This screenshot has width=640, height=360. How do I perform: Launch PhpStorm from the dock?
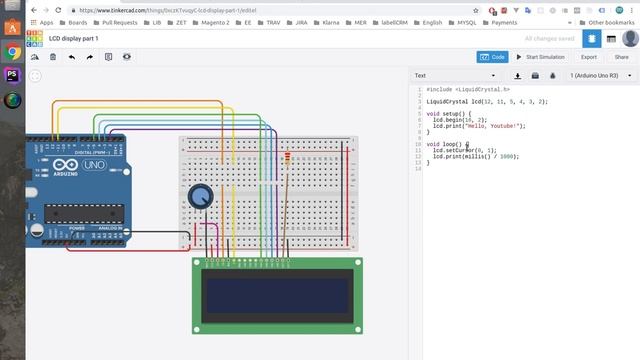coord(13,76)
